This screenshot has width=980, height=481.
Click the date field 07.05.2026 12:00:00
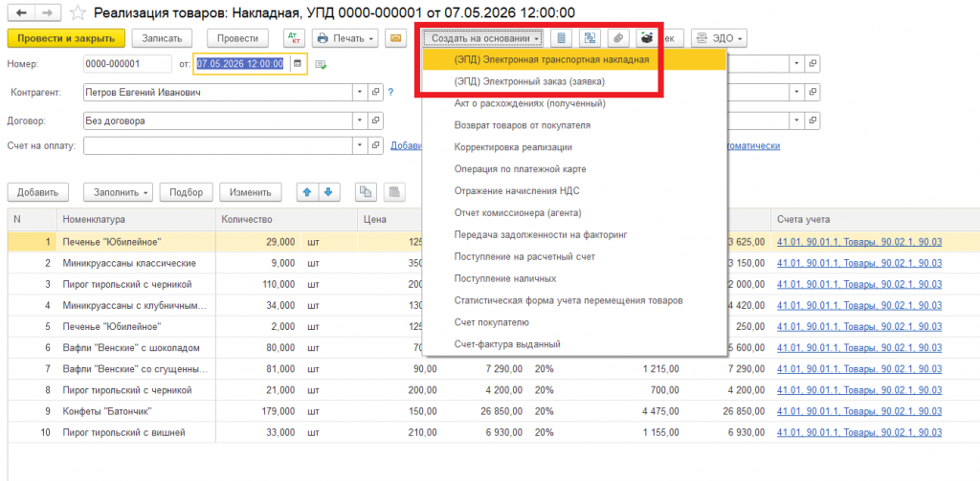[x=241, y=64]
